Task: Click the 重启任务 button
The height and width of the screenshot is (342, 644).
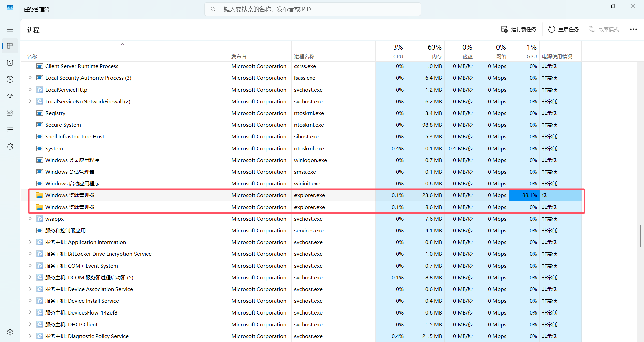Action: (x=563, y=30)
